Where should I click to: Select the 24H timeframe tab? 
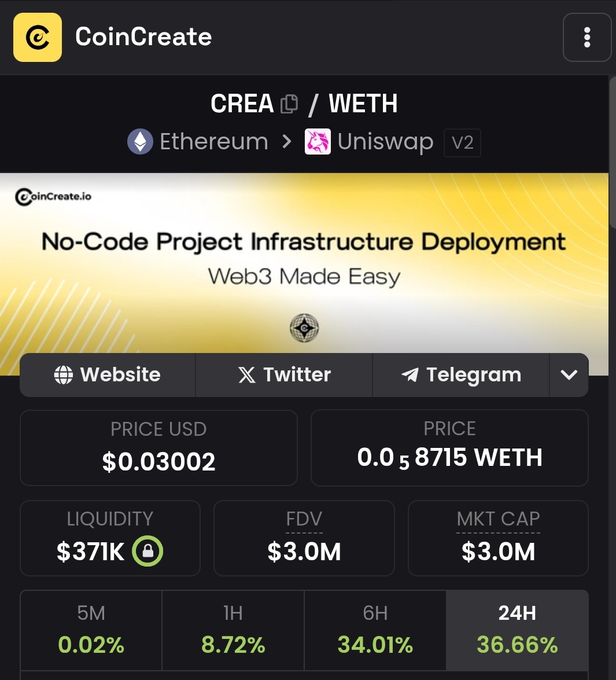[x=517, y=630]
